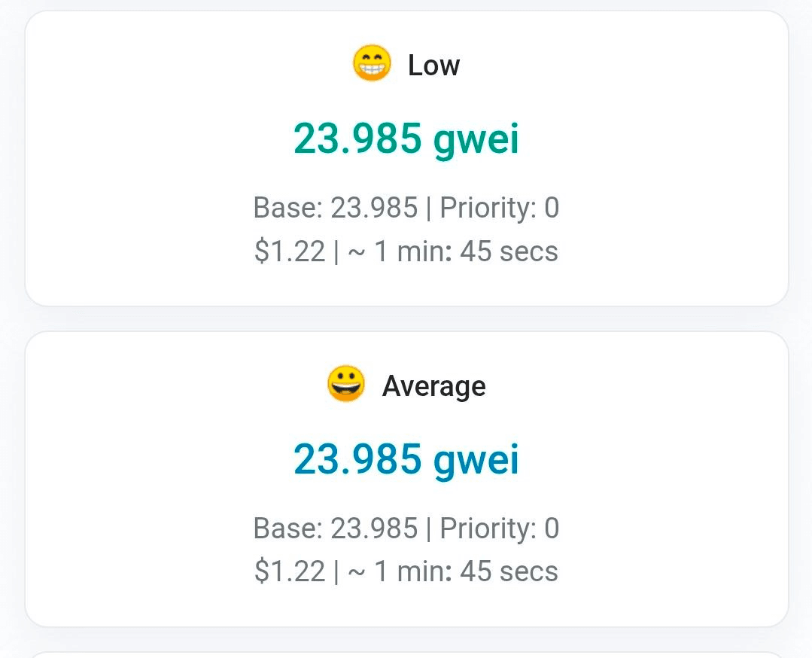Click "Base: 23.985" in the Average card
Viewport: 812px width, 658px height.
tap(335, 529)
